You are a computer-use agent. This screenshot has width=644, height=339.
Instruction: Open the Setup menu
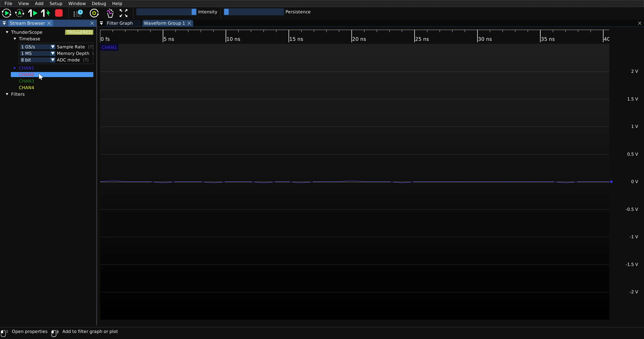[56, 4]
